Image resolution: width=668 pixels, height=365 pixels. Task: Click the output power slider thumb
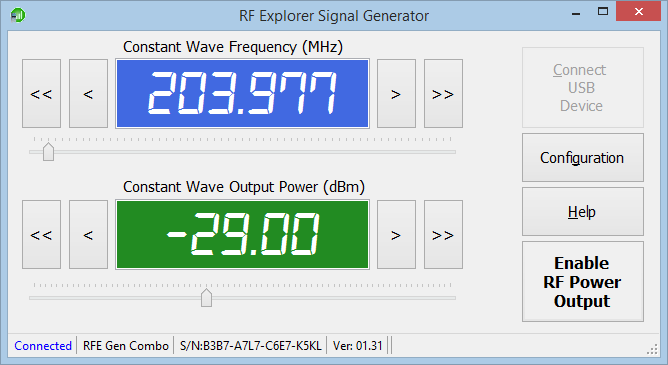click(x=207, y=298)
